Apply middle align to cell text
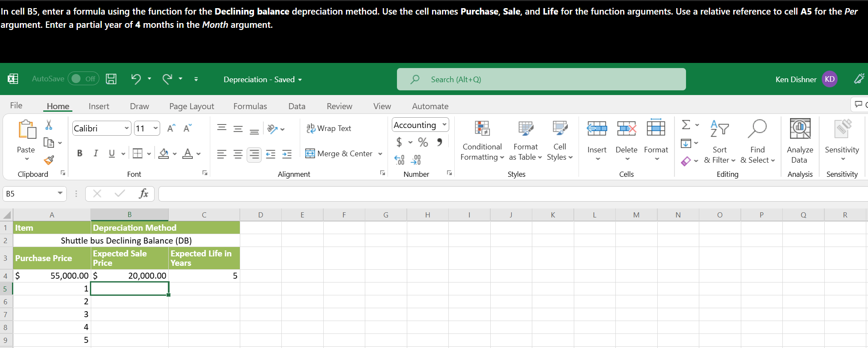 coord(238,128)
